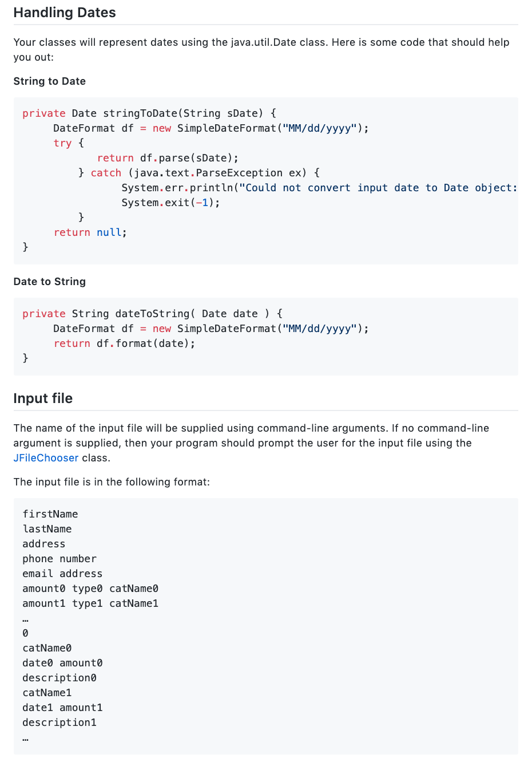Click the firstName line in input format
The height and width of the screenshot is (766, 532).
(x=50, y=514)
